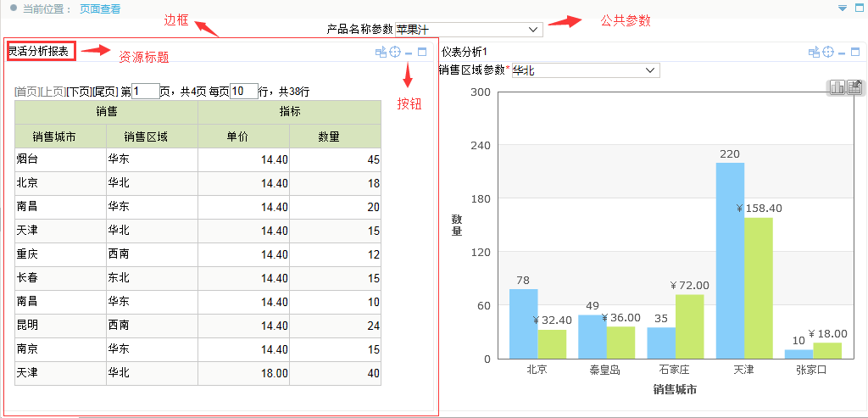Open the 产品名称参数 dropdown showing 苹果汁
Screen dimensions: 868x418
pyautogui.click(x=469, y=30)
